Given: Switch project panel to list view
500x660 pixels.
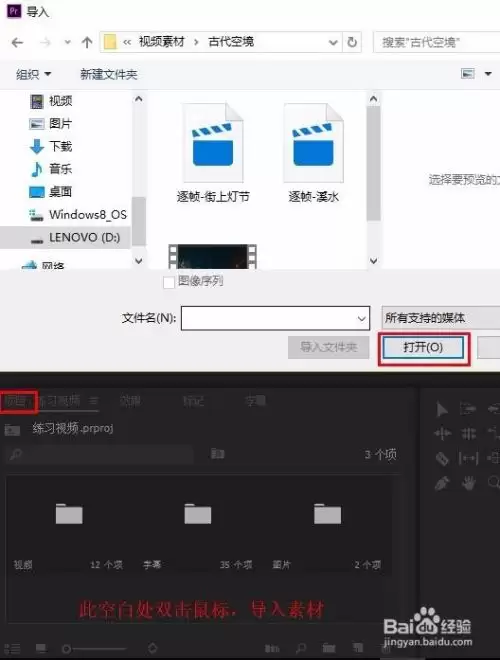Looking at the screenshot, I should coord(13,649).
